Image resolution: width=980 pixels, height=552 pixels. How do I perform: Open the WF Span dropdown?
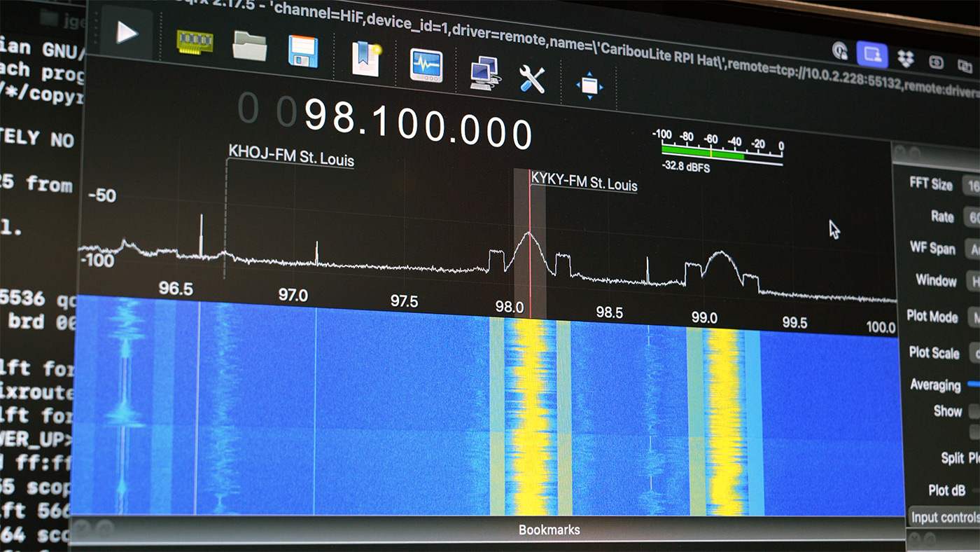tap(972, 249)
